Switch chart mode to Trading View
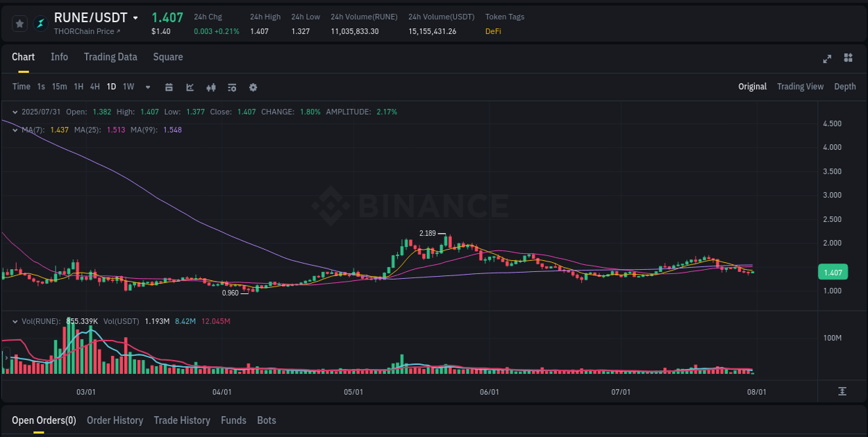Screen dimensions: 868x437 point(800,87)
